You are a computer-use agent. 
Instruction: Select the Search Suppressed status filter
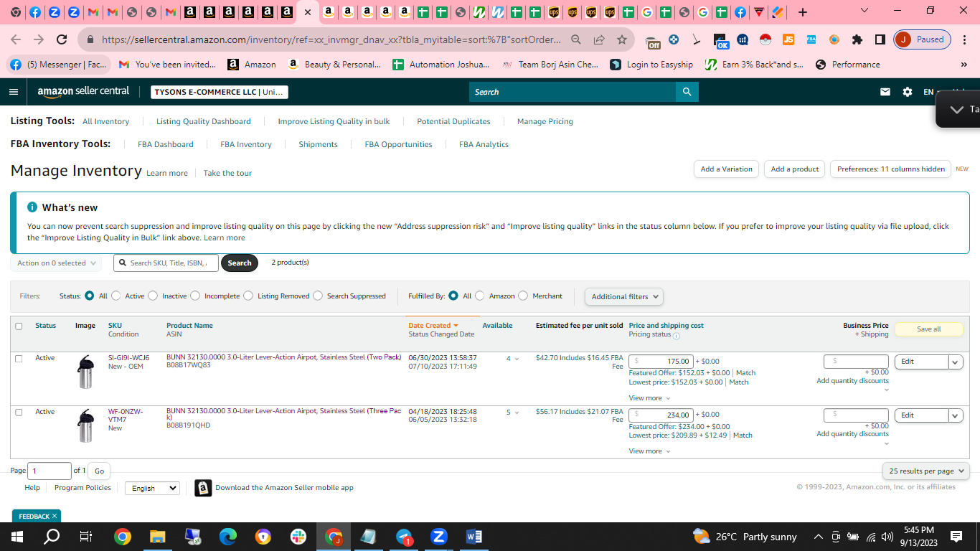(x=318, y=296)
